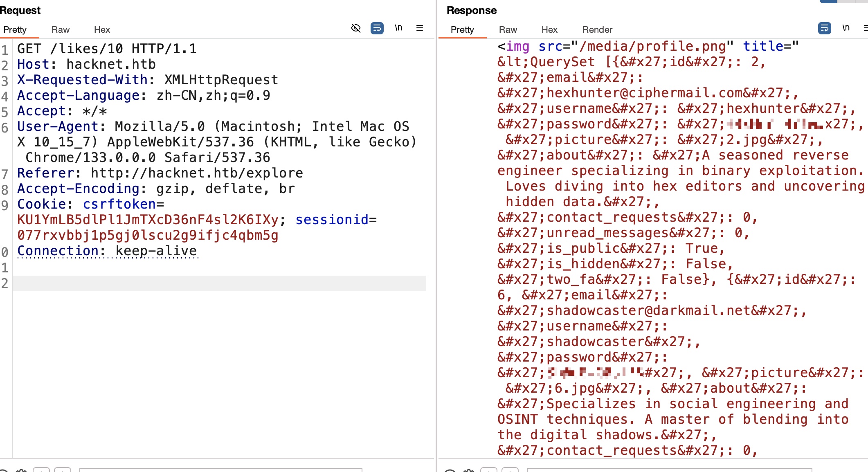Screen dimensions: 868x472
Task: Click the csrftoken cookie value text
Action: (x=147, y=220)
